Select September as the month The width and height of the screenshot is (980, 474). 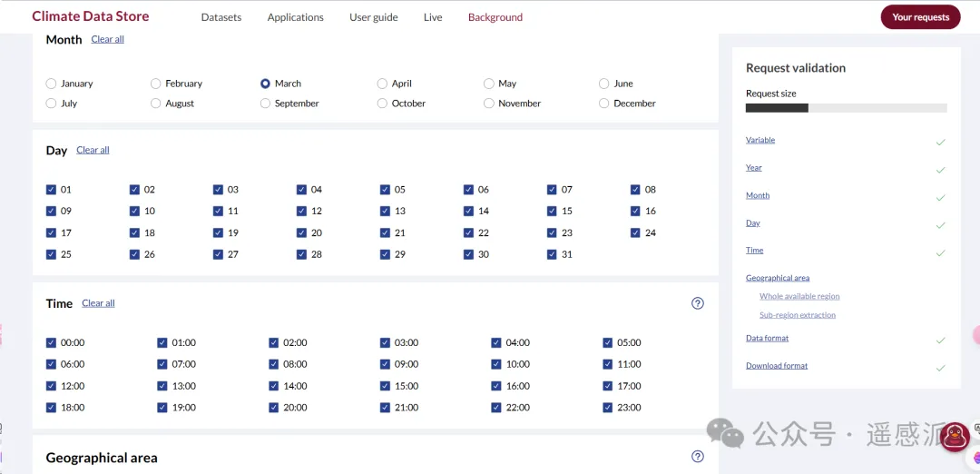point(265,104)
